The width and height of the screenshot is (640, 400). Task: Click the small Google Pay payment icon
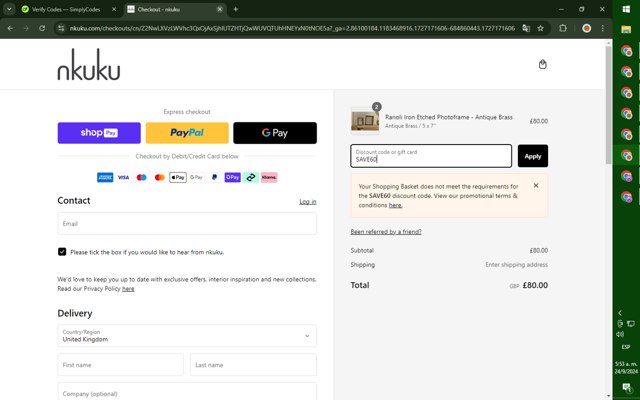pyautogui.click(x=196, y=177)
